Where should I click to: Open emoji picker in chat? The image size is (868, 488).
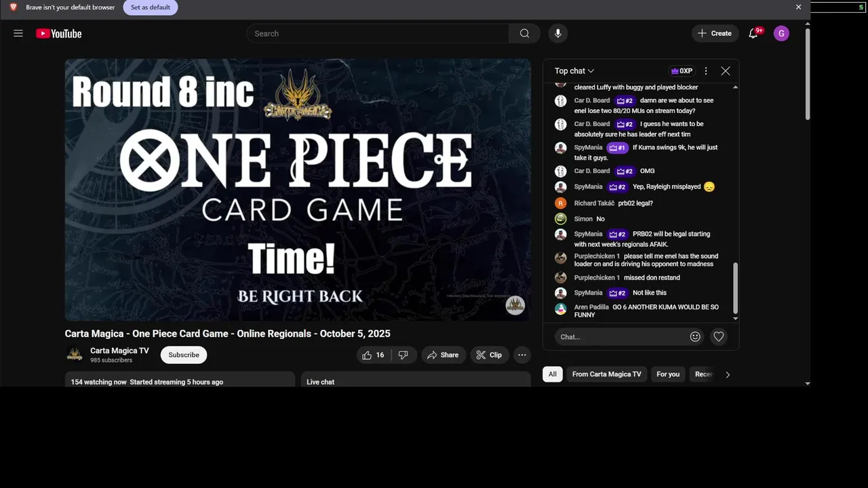click(695, 336)
